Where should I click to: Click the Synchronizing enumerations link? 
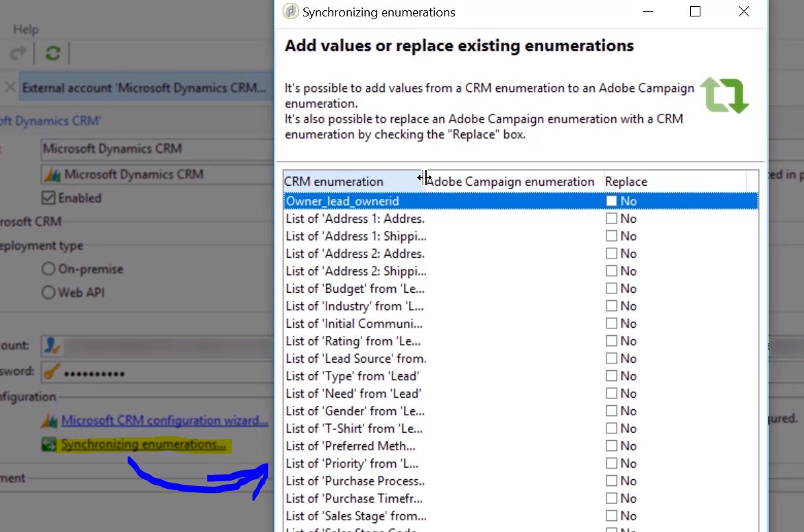point(143,445)
